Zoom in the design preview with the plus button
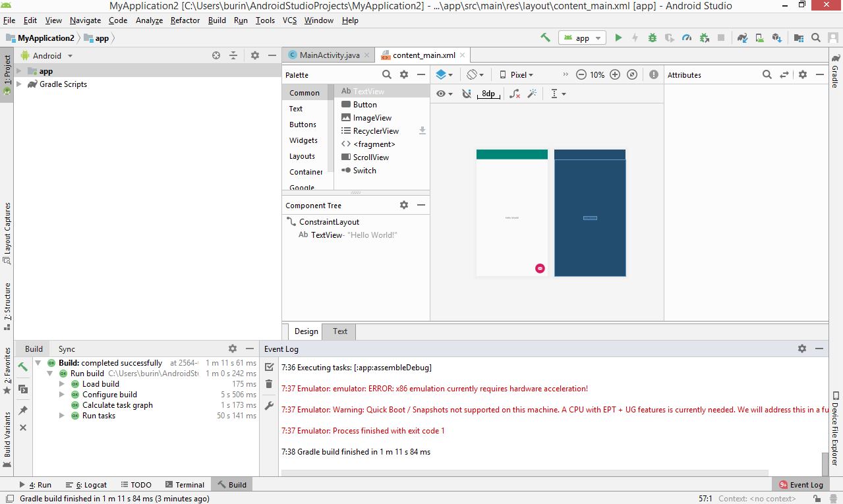This screenshot has height=504, width=843. (x=615, y=74)
